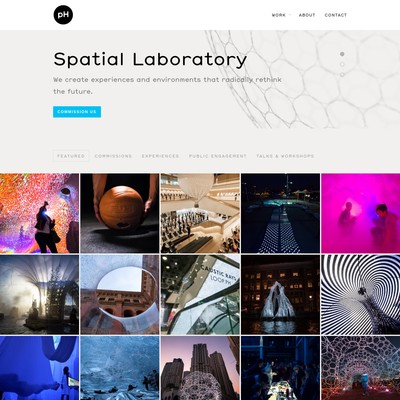Open the About page

click(x=307, y=15)
